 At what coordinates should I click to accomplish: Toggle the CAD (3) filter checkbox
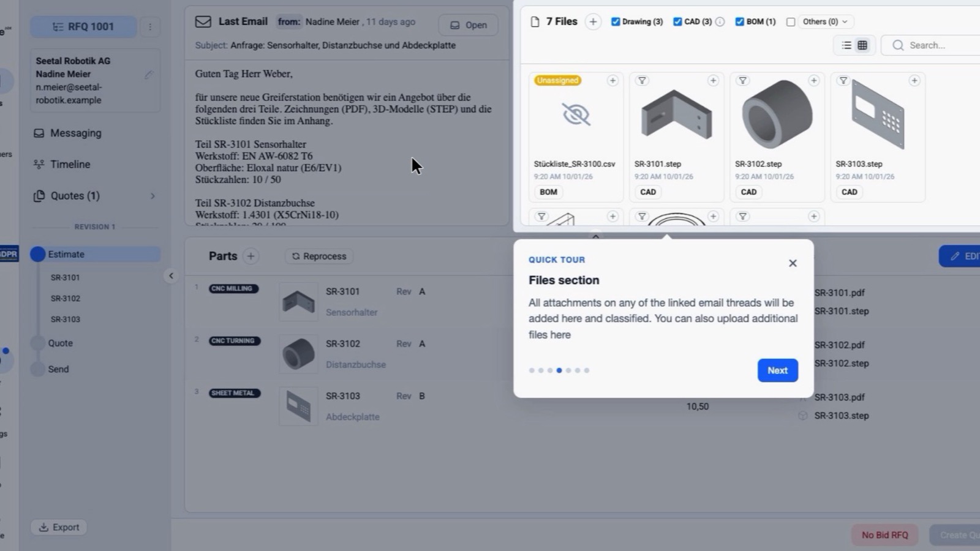677,22
